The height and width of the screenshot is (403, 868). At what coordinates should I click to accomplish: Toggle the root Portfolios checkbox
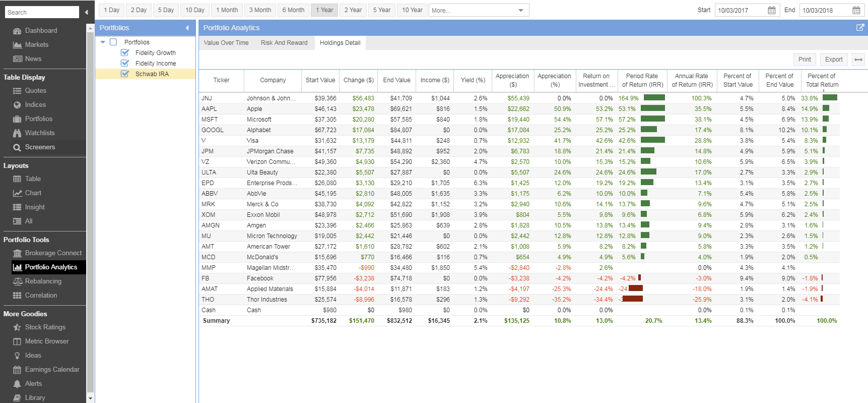coord(113,42)
